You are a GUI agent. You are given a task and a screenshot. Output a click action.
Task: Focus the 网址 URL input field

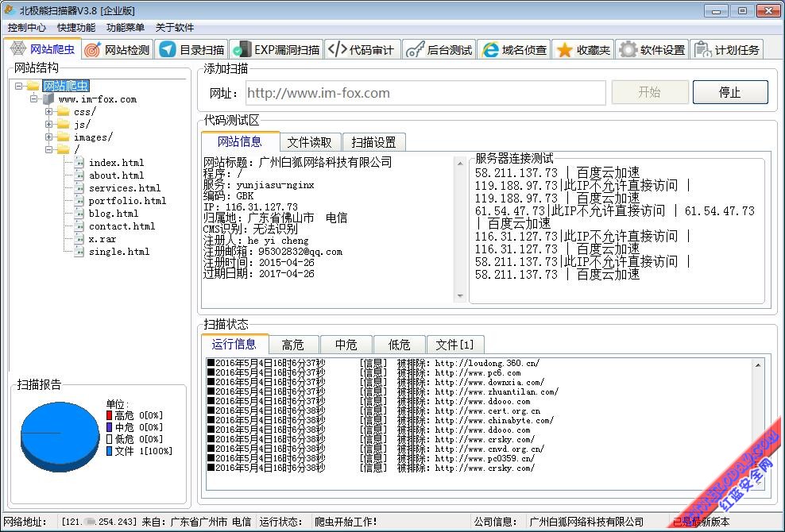(426, 93)
